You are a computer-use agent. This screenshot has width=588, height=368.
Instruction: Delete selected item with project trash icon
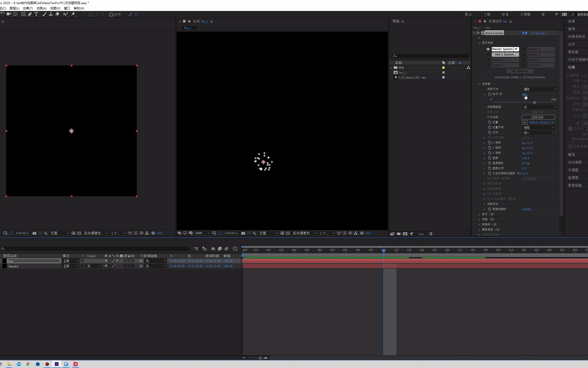[431, 234]
